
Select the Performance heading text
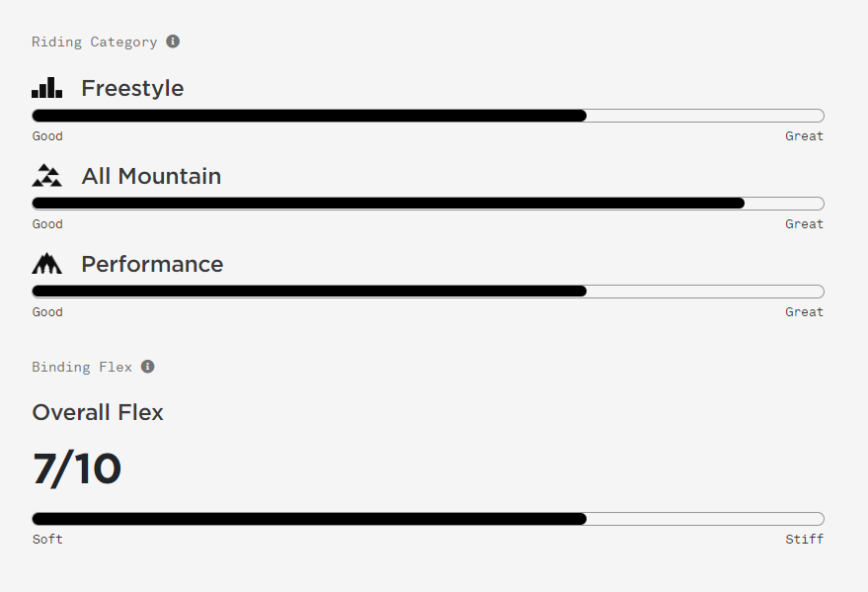click(152, 264)
